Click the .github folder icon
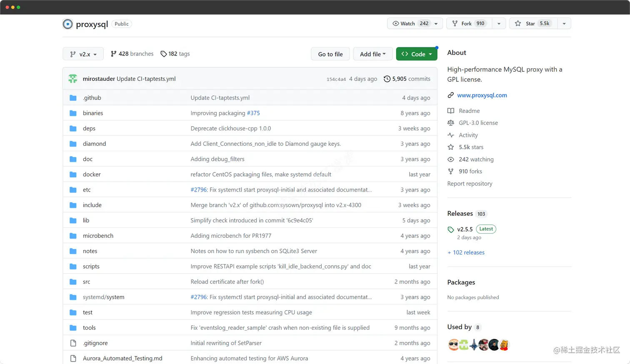This screenshot has width=630, height=364. click(x=73, y=98)
